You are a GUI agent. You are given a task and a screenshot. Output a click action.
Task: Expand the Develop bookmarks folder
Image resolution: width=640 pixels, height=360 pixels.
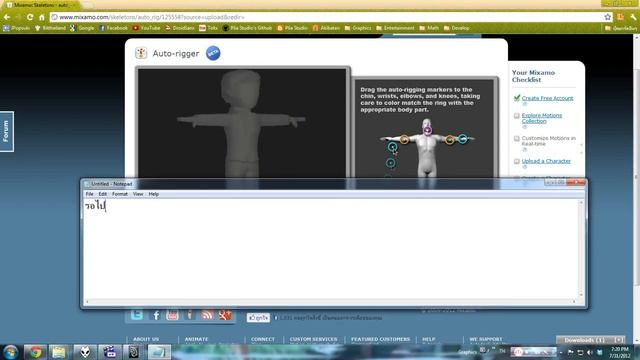pyautogui.click(x=456, y=28)
